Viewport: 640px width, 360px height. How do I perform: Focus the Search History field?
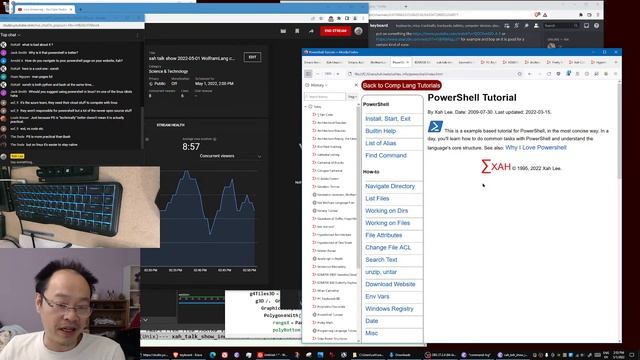pos(325,97)
